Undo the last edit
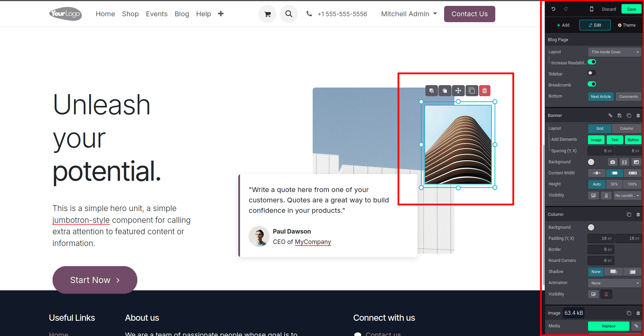This screenshot has width=644, height=336. tap(553, 9)
